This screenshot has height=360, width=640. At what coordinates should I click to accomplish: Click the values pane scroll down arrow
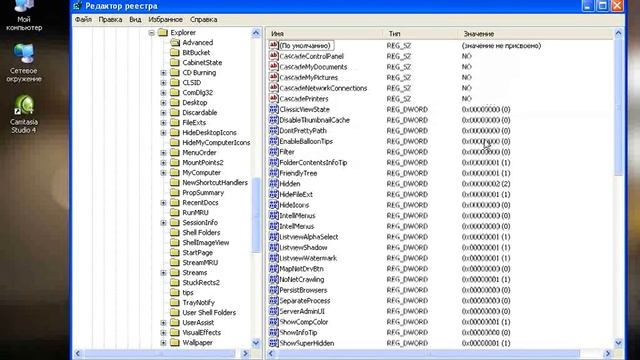[x=618, y=343]
